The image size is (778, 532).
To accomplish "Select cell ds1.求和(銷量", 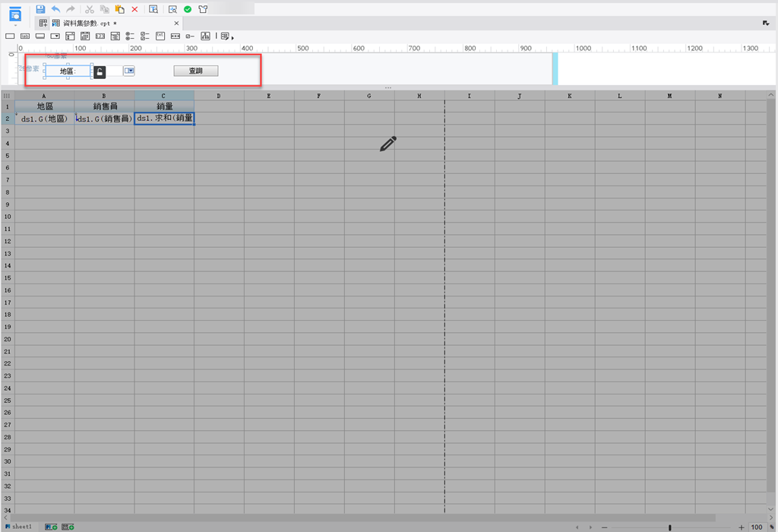I will [164, 119].
